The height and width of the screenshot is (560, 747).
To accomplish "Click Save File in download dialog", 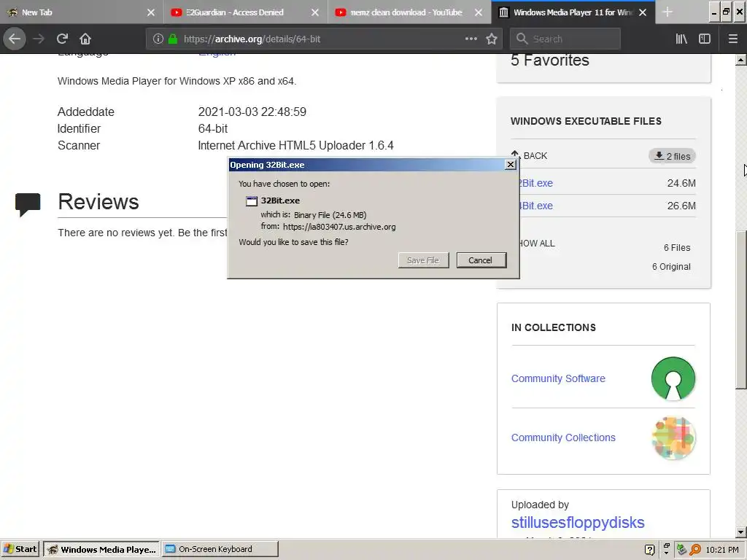I will point(423,260).
